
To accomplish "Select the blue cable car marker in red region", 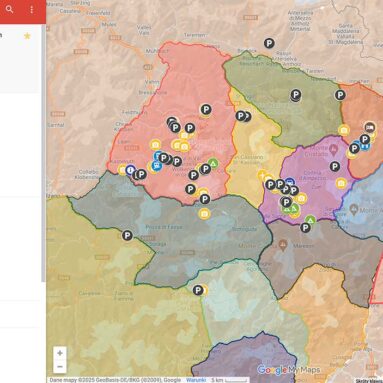I will click(157, 165).
